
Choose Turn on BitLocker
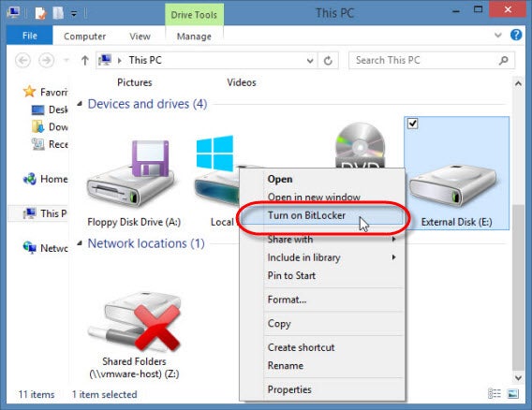pos(322,215)
